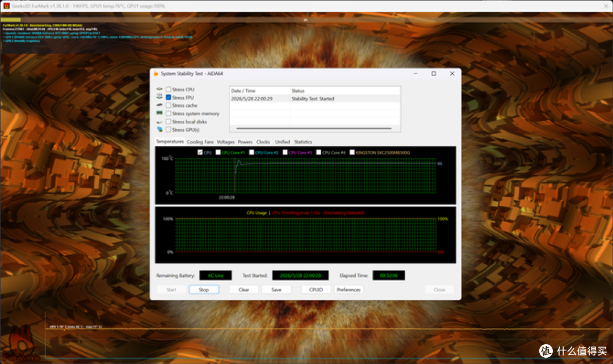Click the greyed Close button in AIDA64
The image size is (613, 364).
click(439, 289)
